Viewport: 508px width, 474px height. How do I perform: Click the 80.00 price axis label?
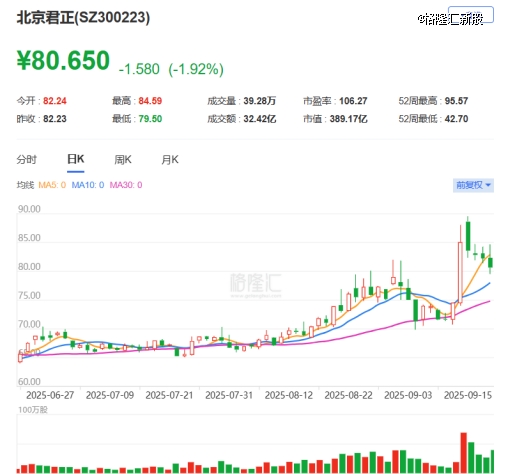[29, 267]
